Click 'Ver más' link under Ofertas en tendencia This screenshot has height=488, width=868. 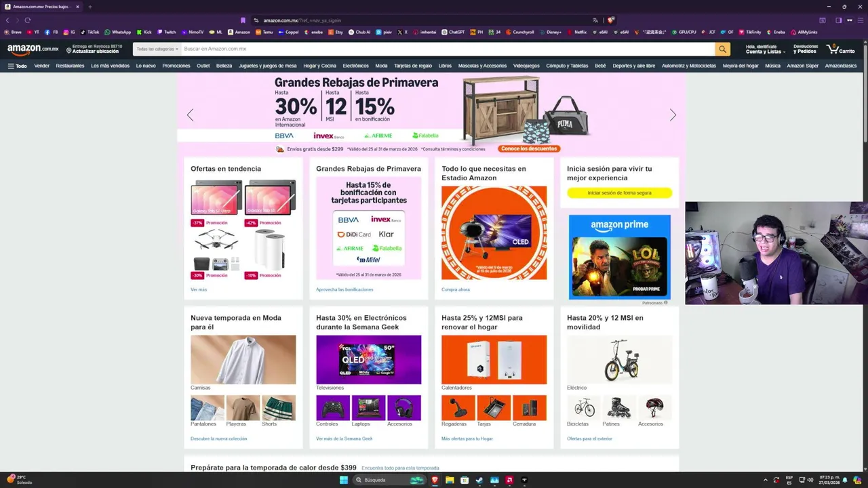[x=199, y=289]
